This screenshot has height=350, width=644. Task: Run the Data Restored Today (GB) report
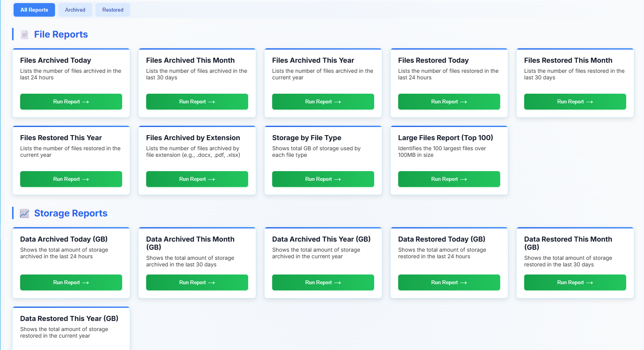pyautogui.click(x=449, y=282)
